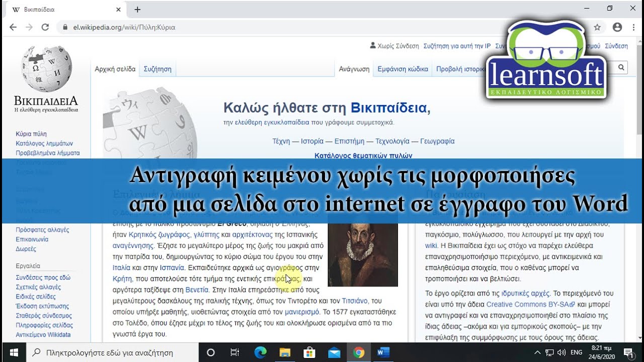Switch to Chrome on the taskbar
This screenshot has width=644, height=362.
[359, 352]
